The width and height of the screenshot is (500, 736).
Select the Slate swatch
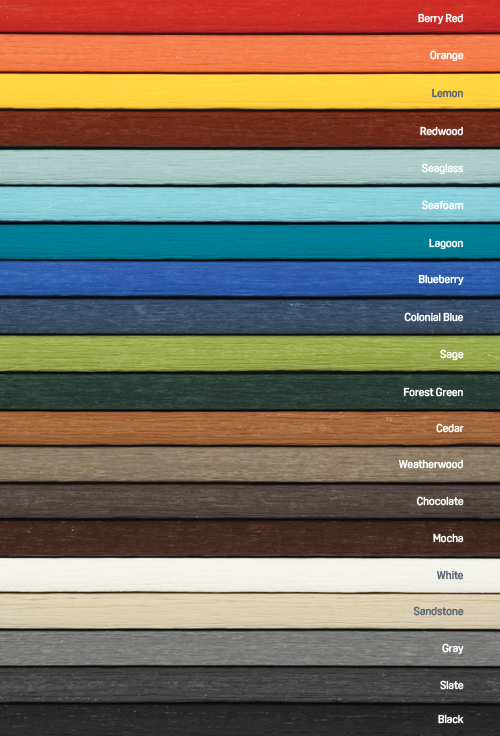point(250,685)
